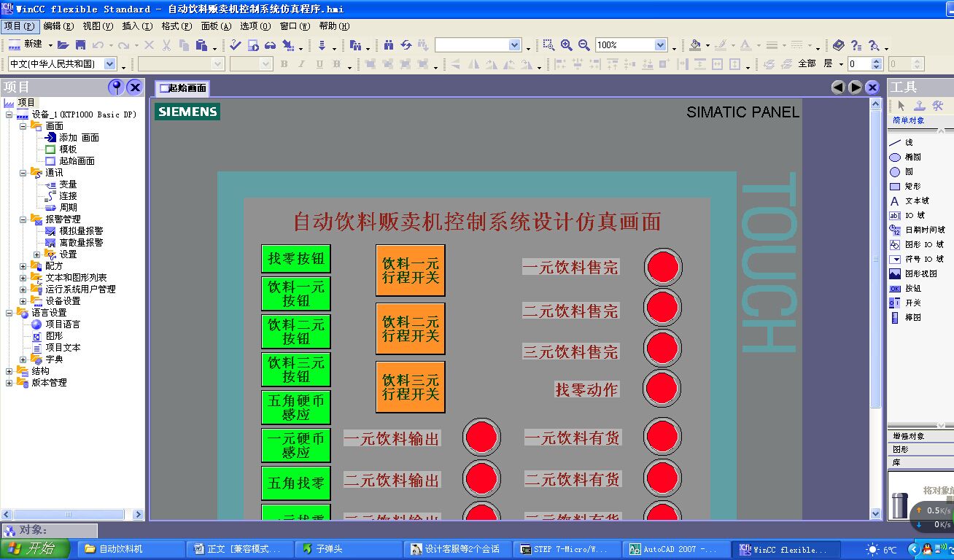Open the 视图(V) menu
The height and width of the screenshot is (560, 954).
[x=98, y=26]
